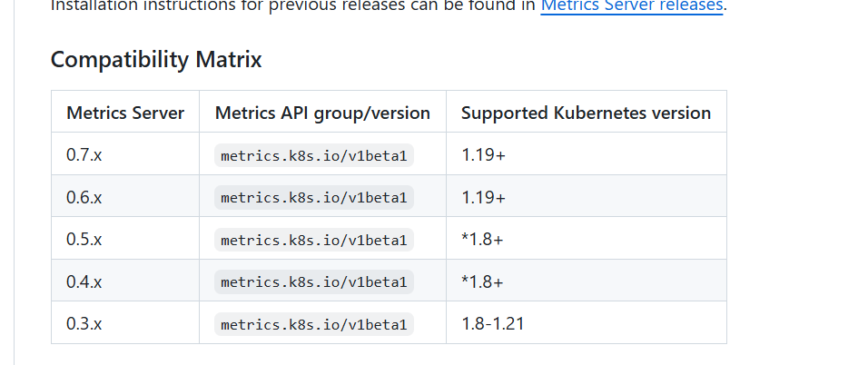Image resolution: width=868 pixels, height=365 pixels.
Task: Click the metrics.k8s.io/v1beta1 code in the 0.6.x row
Action: point(314,197)
